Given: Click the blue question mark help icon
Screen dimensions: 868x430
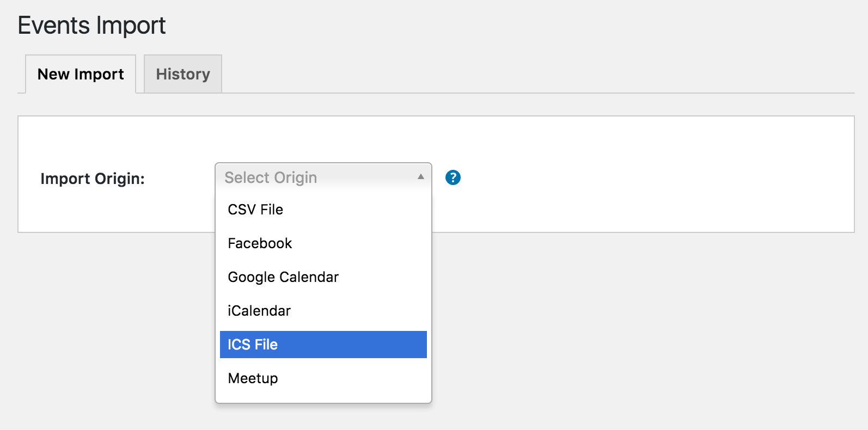Looking at the screenshot, I should [x=453, y=177].
